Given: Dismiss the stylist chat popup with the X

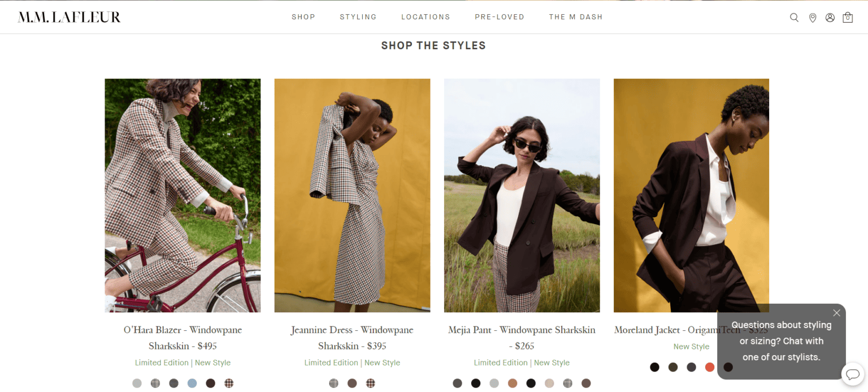Looking at the screenshot, I should click(x=836, y=313).
